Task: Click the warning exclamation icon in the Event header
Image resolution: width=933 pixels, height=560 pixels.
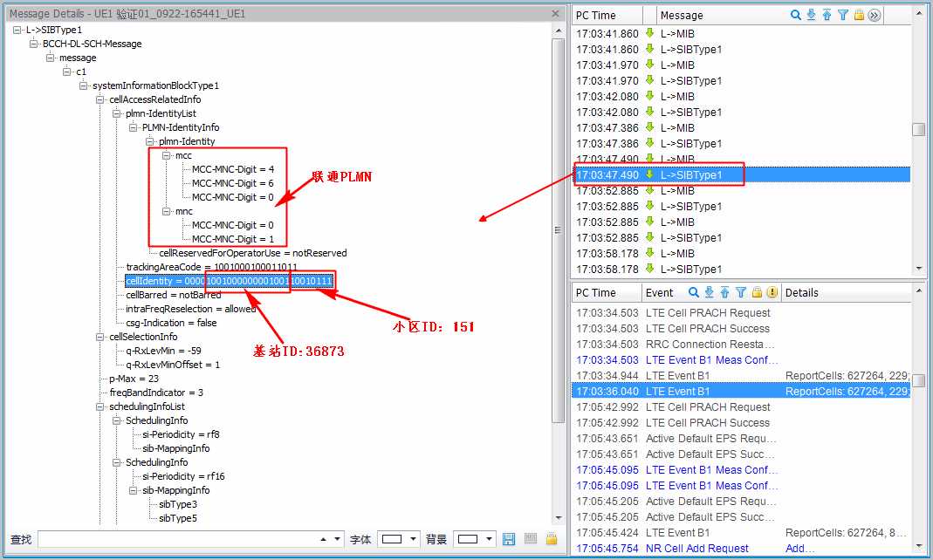Action: tap(772, 292)
